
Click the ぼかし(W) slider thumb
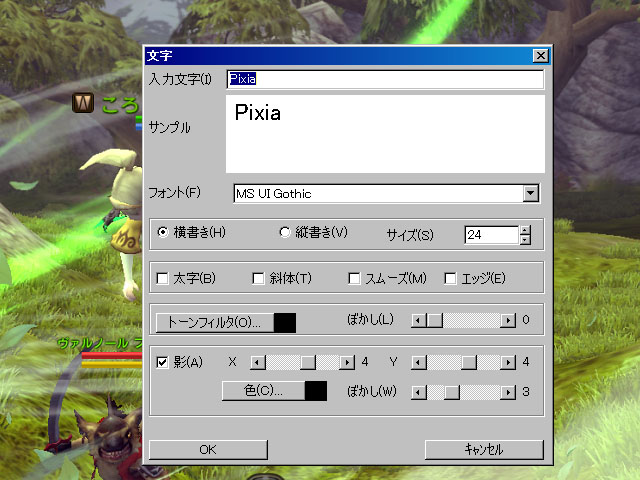click(452, 392)
